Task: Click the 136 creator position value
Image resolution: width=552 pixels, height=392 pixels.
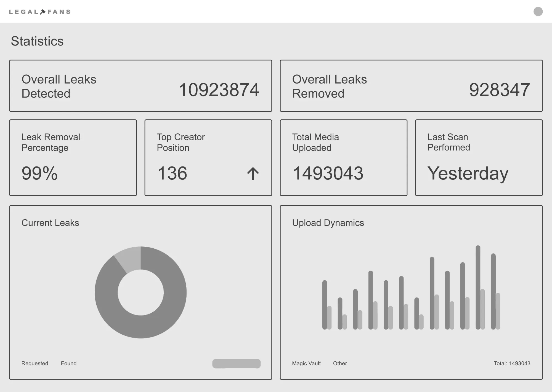Action: click(172, 173)
